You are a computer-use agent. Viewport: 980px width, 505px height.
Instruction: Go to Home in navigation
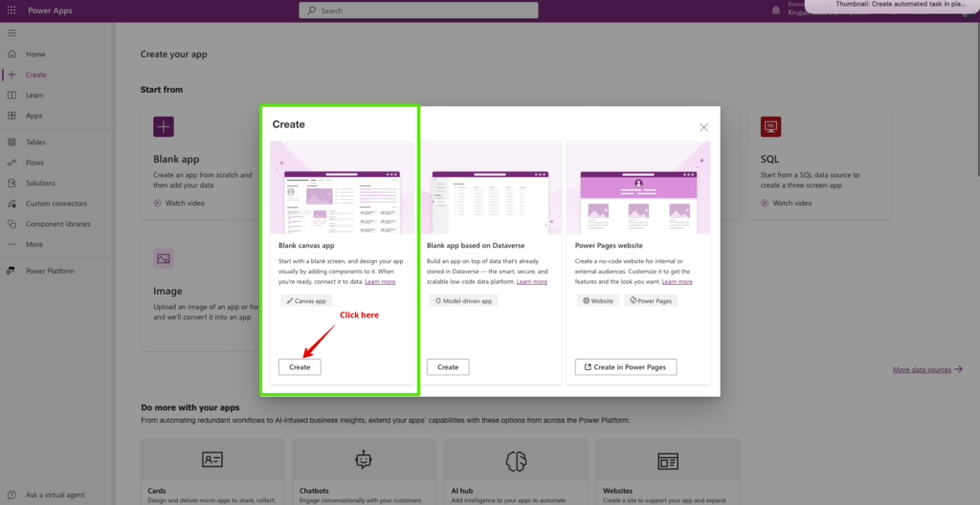[x=35, y=55]
